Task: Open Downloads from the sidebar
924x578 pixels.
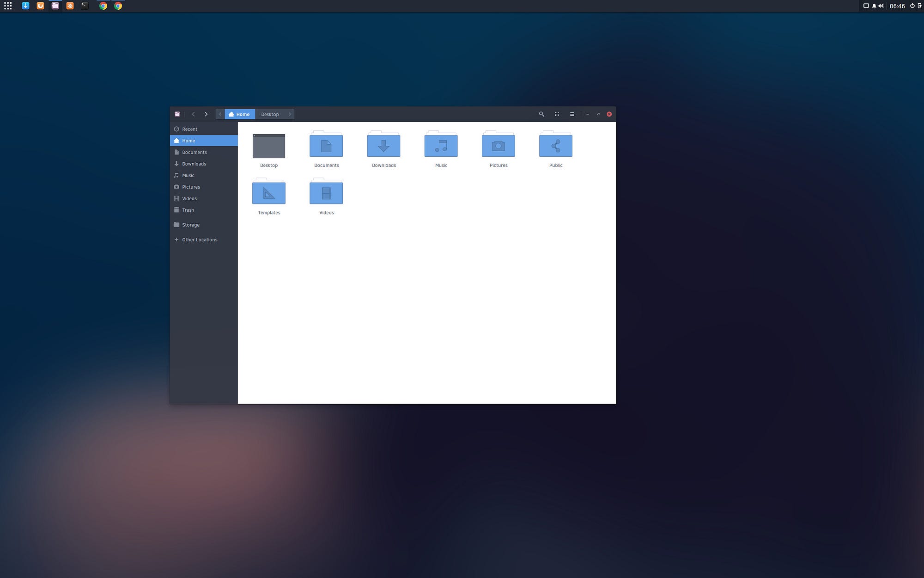Action: pyautogui.click(x=204, y=164)
